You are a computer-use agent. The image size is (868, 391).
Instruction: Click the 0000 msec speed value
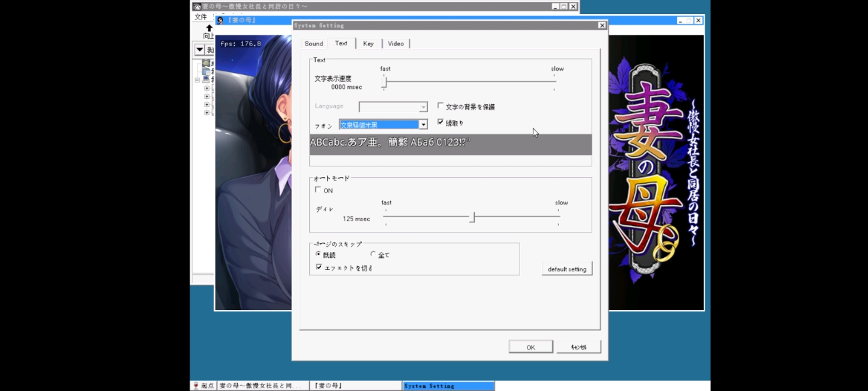click(347, 87)
